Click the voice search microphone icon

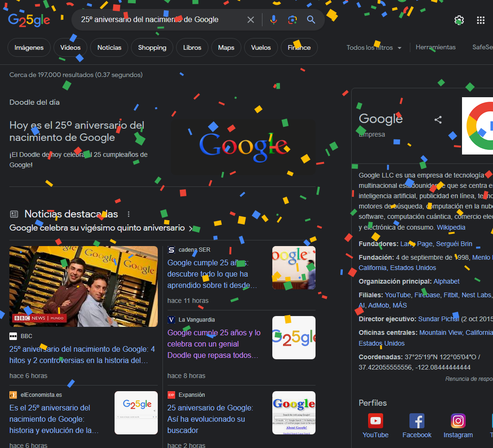pos(273,20)
